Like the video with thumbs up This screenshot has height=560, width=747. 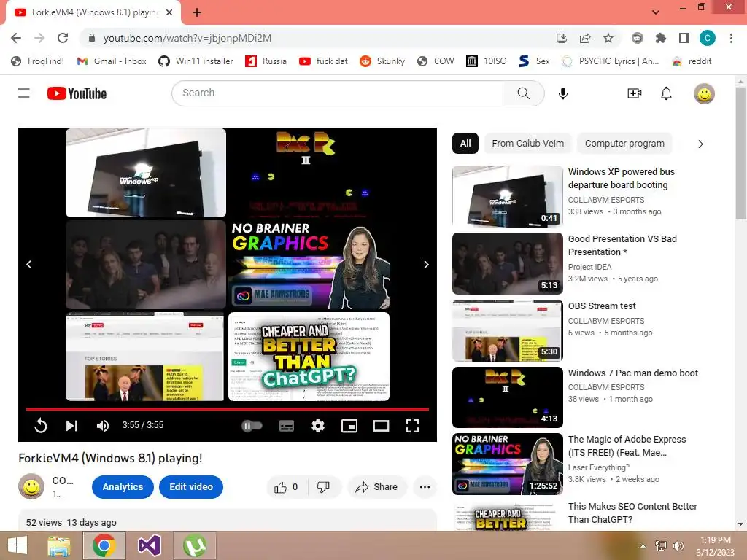[x=286, y=486]
